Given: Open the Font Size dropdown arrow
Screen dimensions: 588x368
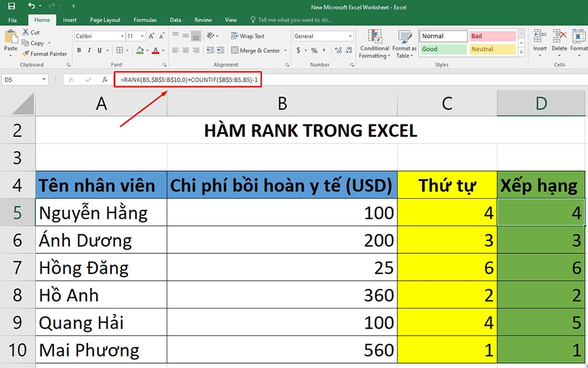Looking at the screenshot, I should (141, 35).
